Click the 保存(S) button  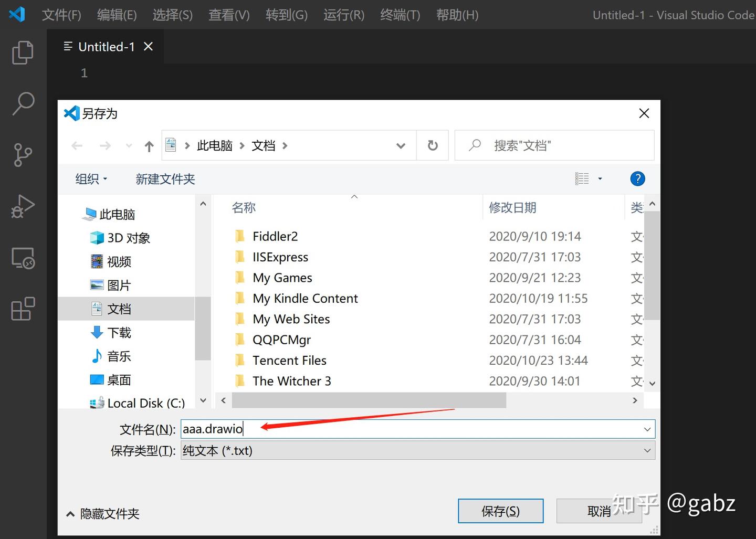[x=500, y=510]
